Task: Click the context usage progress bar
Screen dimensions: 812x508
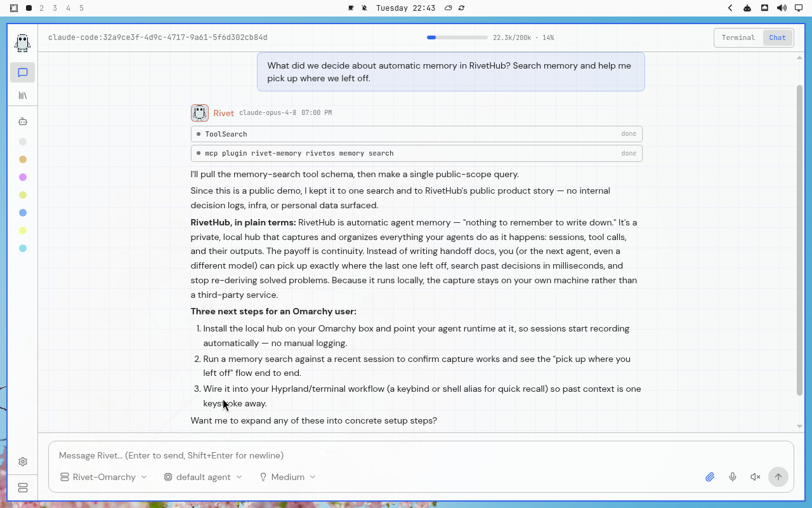Action: [457, 37]
